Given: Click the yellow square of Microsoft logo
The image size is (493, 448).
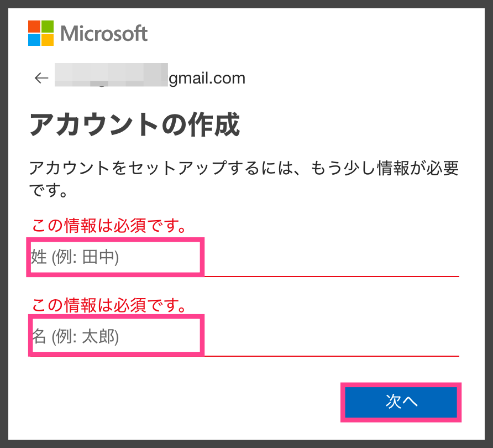Looking at the screenshot, I should click(x=48, y=40).
